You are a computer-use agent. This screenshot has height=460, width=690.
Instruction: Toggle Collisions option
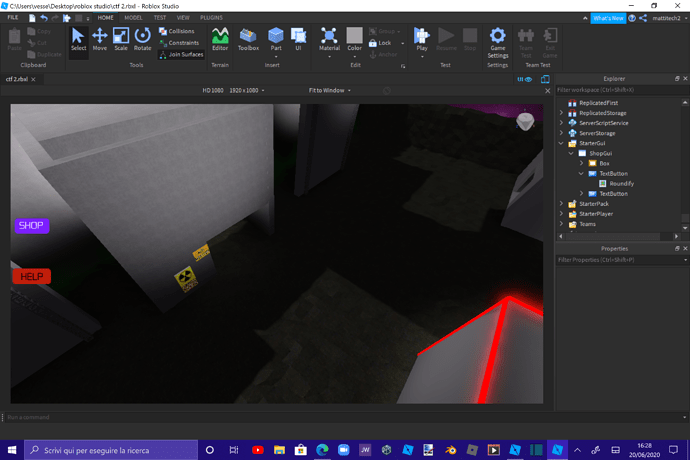point(177,31)
